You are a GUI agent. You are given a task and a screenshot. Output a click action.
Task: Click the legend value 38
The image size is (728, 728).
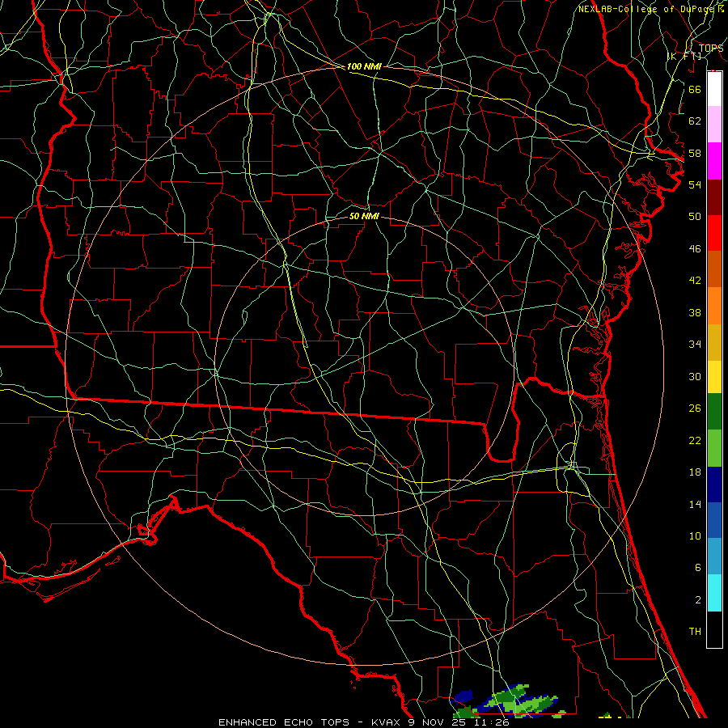tap(695, 312)
